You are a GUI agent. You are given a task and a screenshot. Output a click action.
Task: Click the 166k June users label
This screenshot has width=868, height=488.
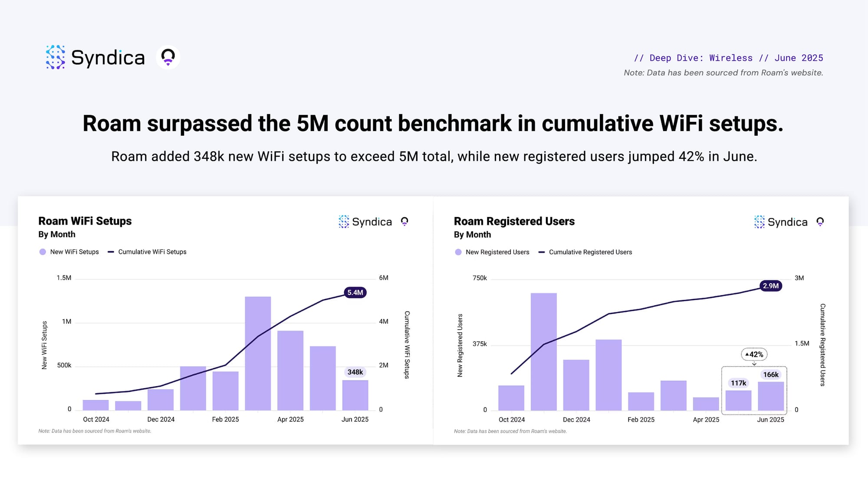[771, 375]
